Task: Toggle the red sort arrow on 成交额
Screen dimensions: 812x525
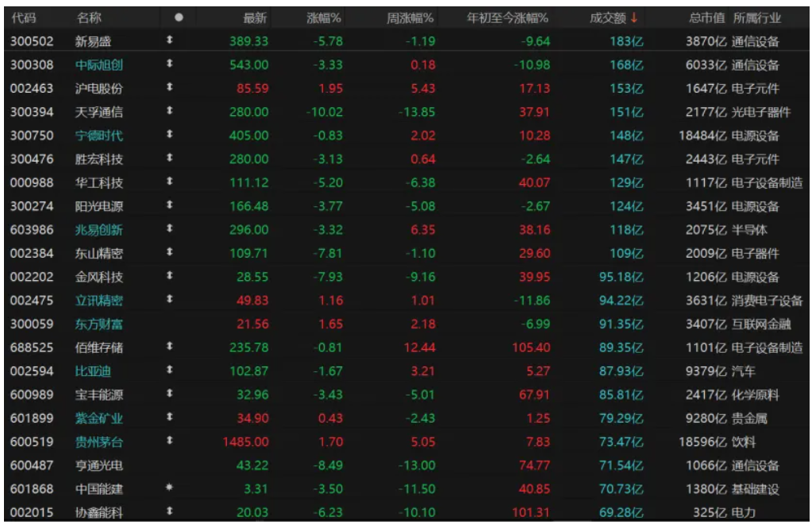Action: pos(634,17)
